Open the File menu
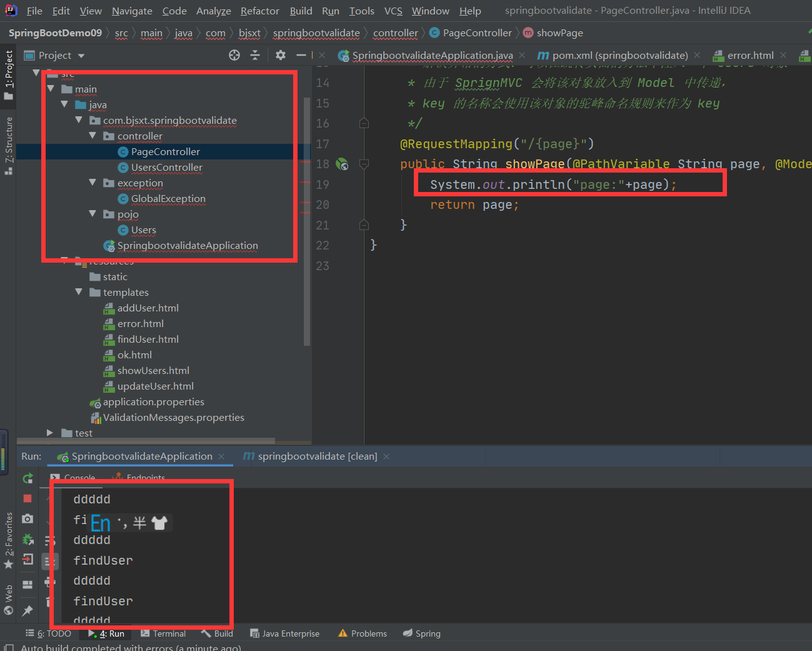812x651 pixels. click(x=35, y=11)
